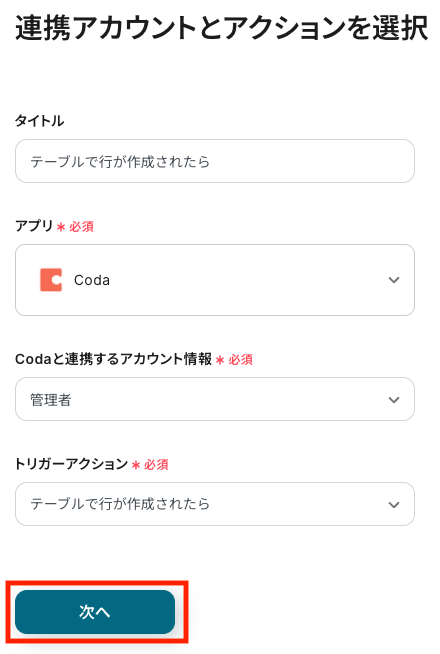Image resolution: width=440 pixels, height=654 pixels.
Task: Click the red asterisk beside アカウント情報 label
Action: [x=220, y=360]
